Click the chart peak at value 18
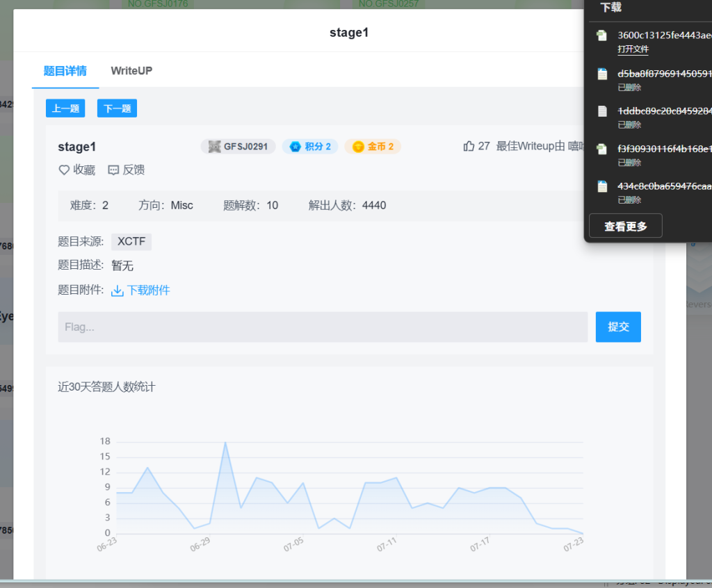 click(x=225, y=442)
